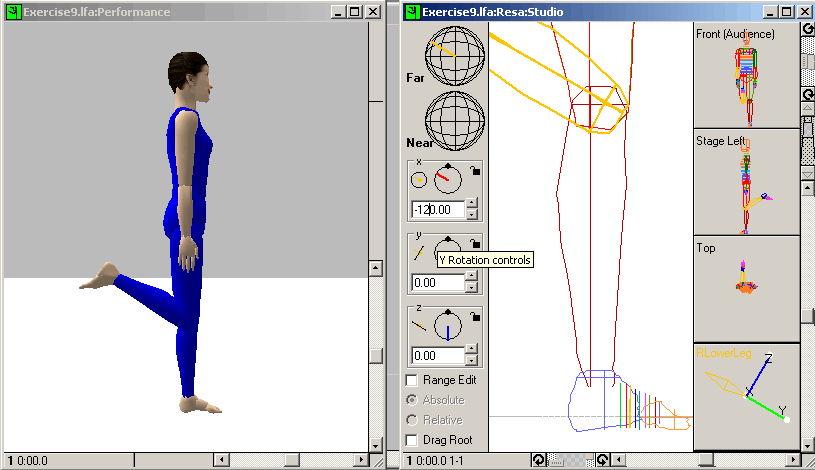The height and width of the screenshot is (470, 815).
Task: Click the RLowerLeg axis orientation panel
Action: click(746, 397)
